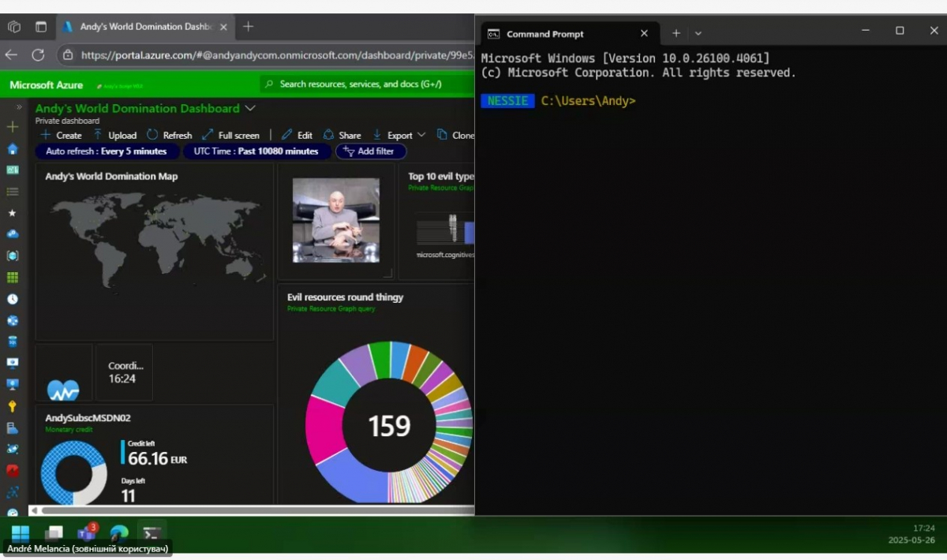Open Terminal icon on taskbar
This screenshot has width=947, height=560.
click(152, 534)
